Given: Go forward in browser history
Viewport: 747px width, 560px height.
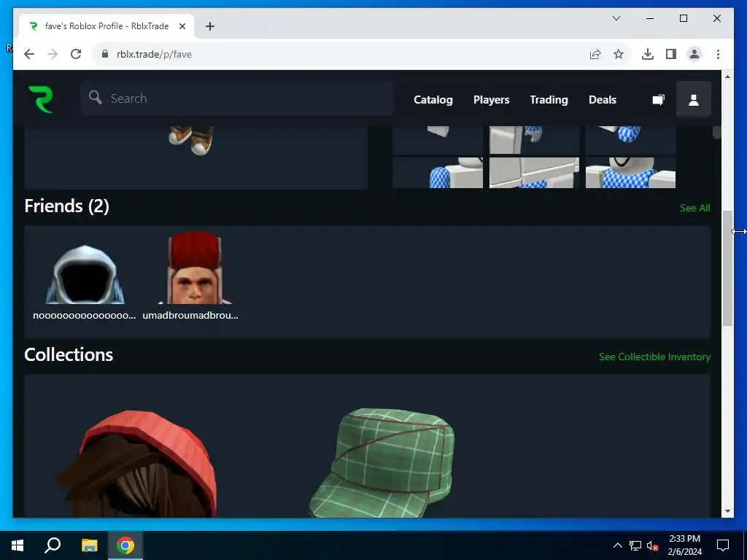Looking at the screenshot, I should pos(53,54).
